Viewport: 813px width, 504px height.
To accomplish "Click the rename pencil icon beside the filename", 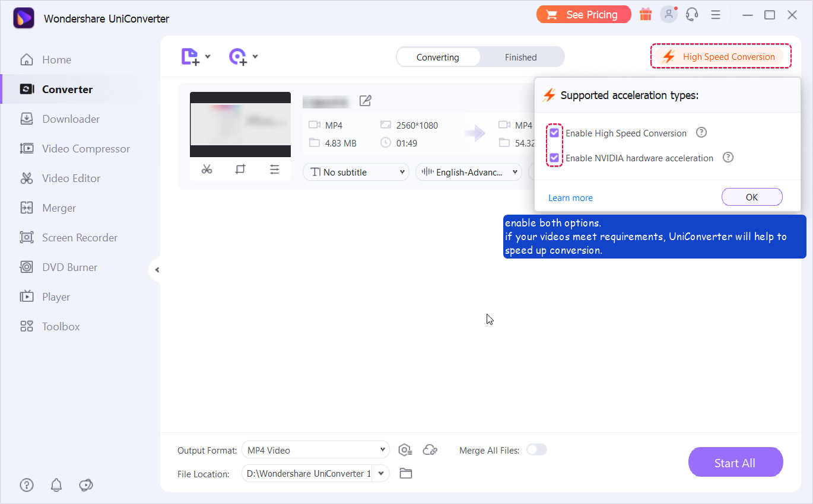I will 365,101.
